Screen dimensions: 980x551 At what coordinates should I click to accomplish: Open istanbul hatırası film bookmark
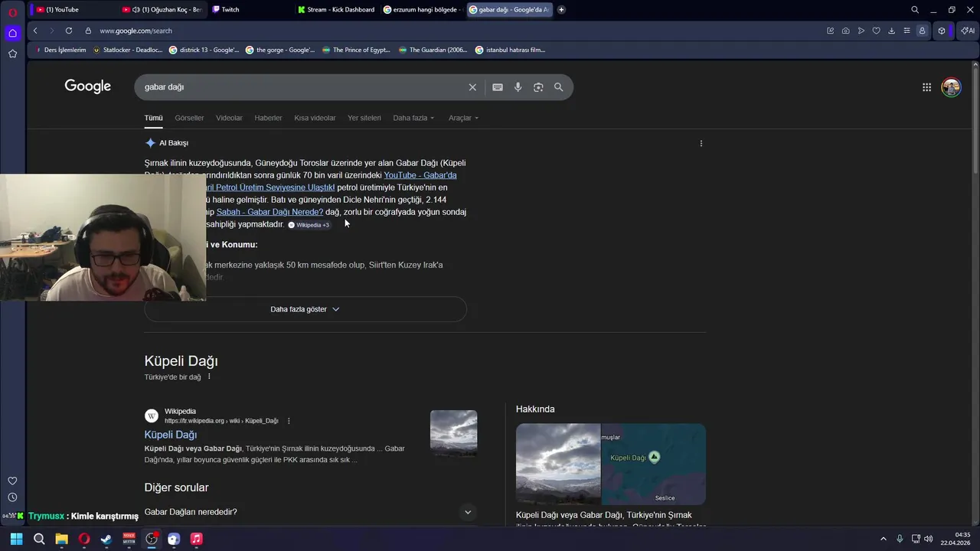click(x=510, y=50)
